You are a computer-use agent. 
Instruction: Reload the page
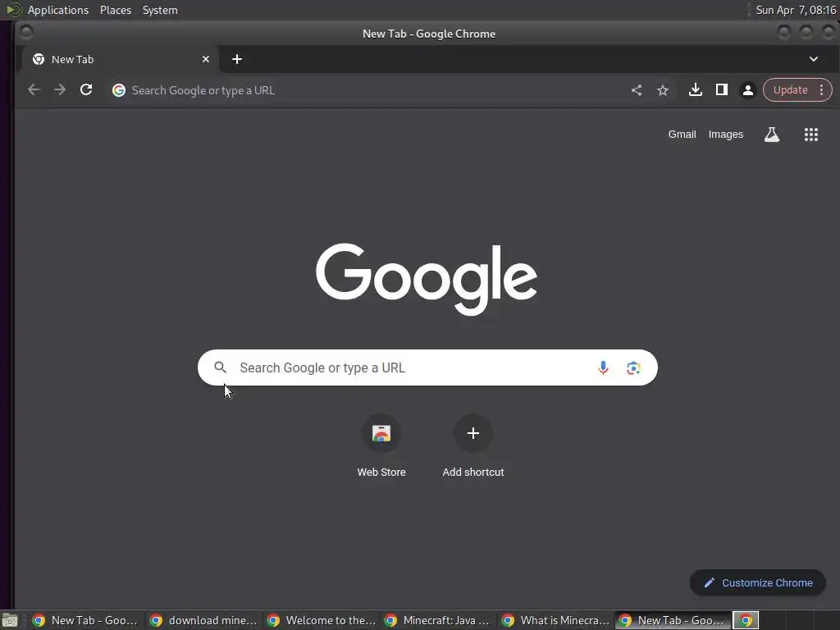coord(86,90)
